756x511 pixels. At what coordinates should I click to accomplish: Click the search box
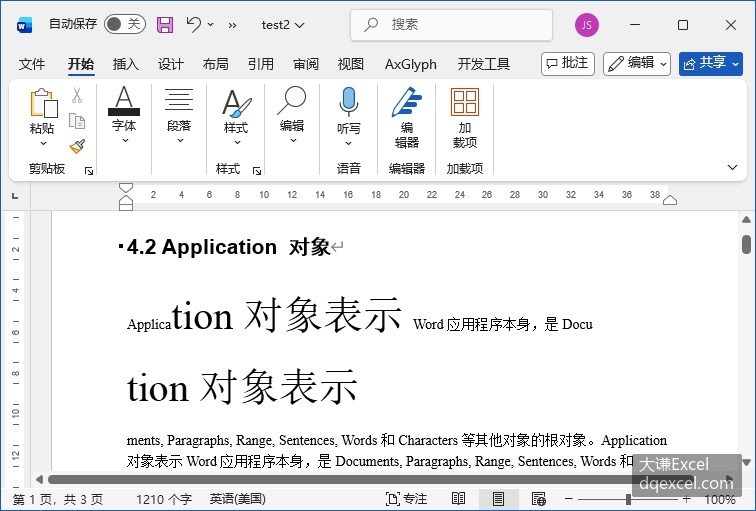point(451,25)
